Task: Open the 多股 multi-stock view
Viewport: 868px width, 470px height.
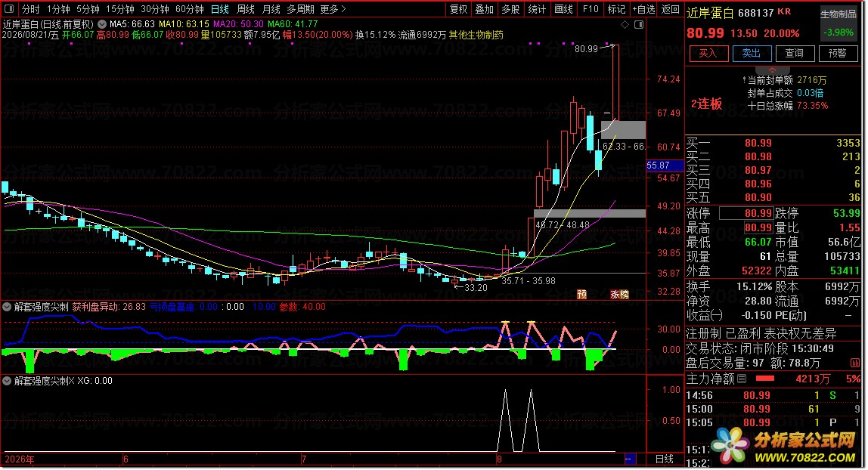Action: 510,9
